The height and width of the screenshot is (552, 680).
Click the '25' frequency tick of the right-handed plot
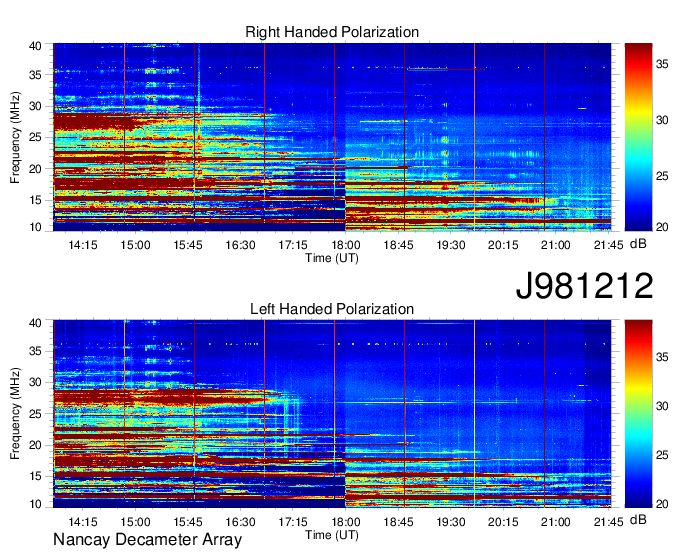[35, 137]
